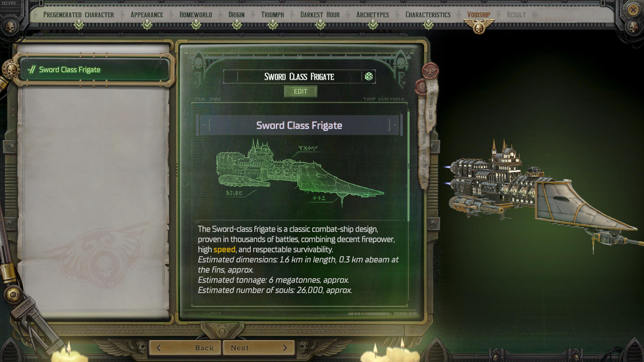
Task: Switch to the Archetypes tab
Action: 372,15
